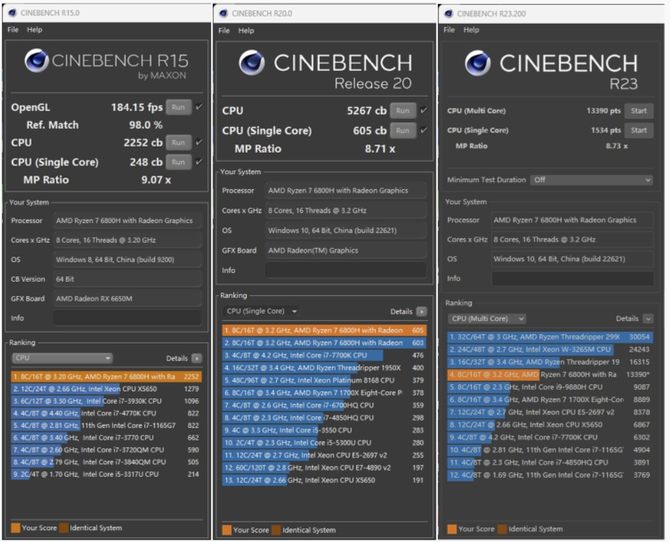
Task: Select R23 ranking row Ryzen 7 1700X 8889
Action: (550, 400)
